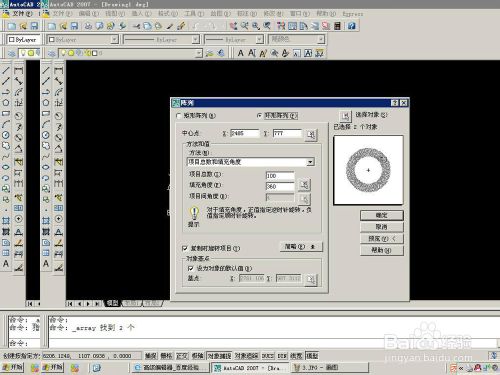Open the Tool Palettes window icon
This screenshot has height=375, width=500.
(303, 26)
